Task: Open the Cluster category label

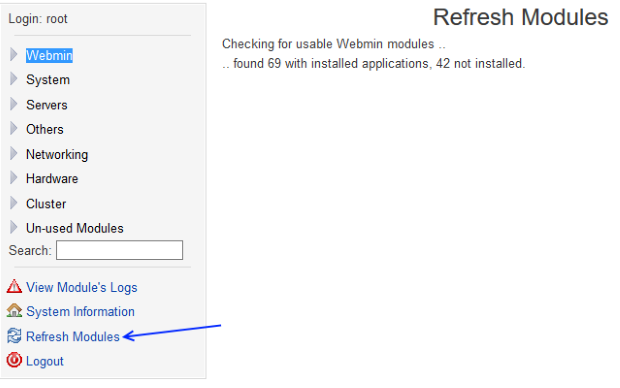Action: coord(46,204)
